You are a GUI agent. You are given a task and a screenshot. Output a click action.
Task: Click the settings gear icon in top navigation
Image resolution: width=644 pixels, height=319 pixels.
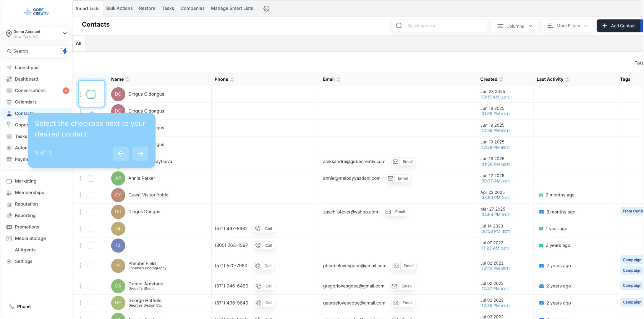click(266, 9)
